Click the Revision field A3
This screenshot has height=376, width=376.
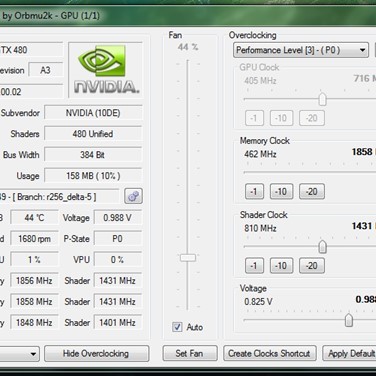pos(46,70)
